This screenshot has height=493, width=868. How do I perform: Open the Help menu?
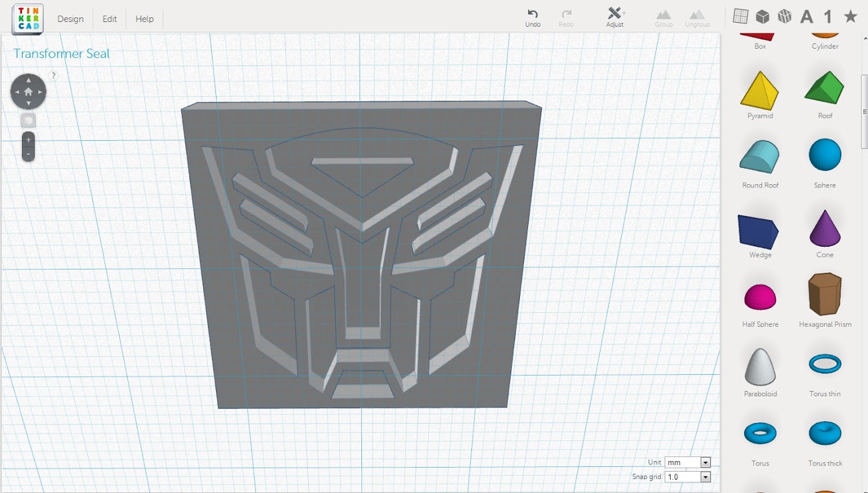coord(145,19)
